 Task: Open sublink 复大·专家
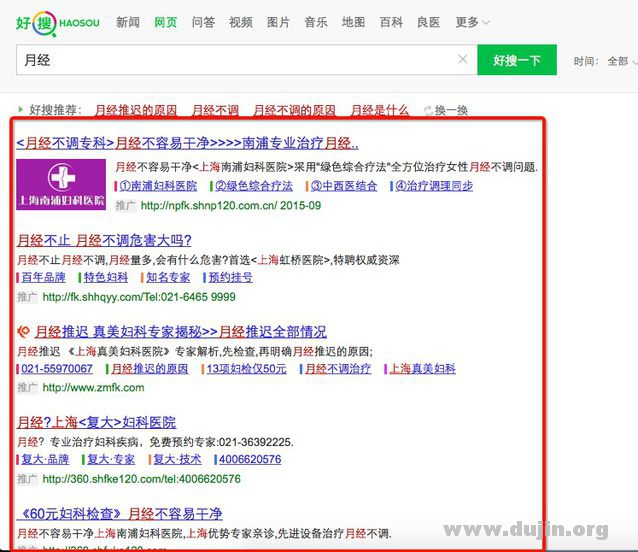point(111,460)
